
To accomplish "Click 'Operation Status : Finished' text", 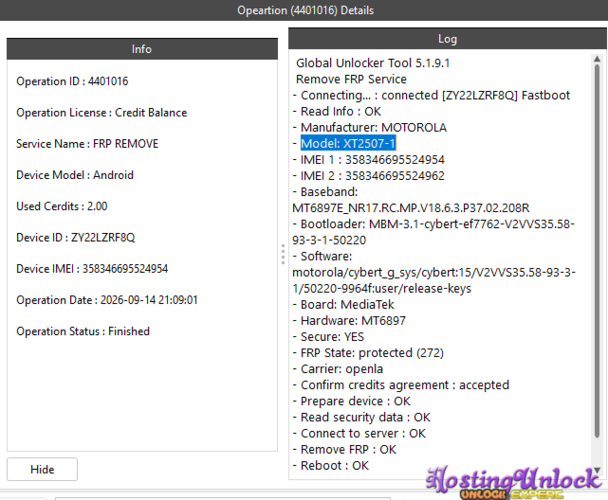I will click(x=83, y=331).
